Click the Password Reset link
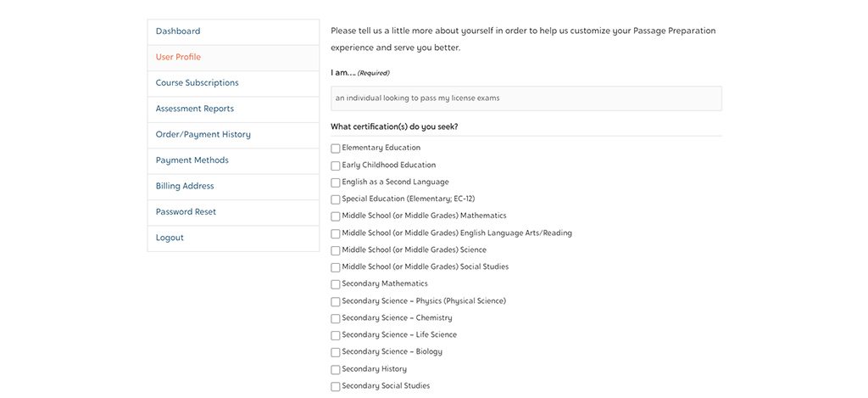The width and height of the screenshot is (868, 398). pos(233,212)
